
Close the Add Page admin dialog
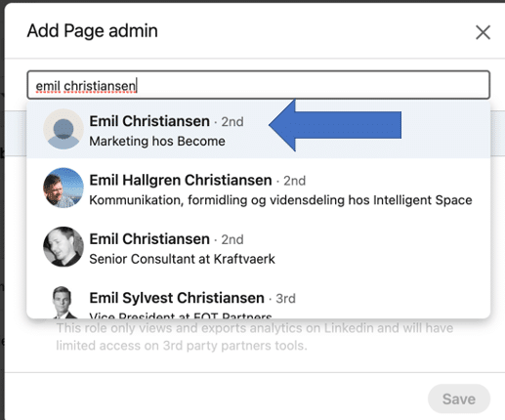[x=483, y=32]
